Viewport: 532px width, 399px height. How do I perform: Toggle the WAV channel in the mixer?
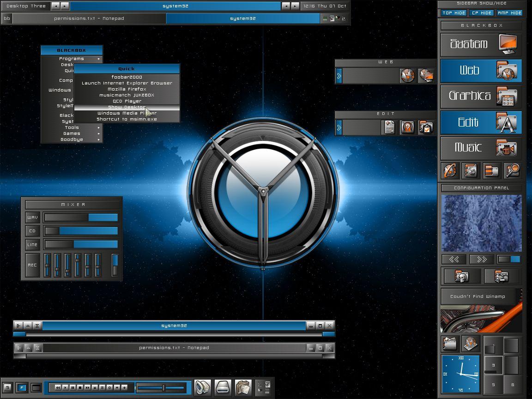(x=32, y=218)
